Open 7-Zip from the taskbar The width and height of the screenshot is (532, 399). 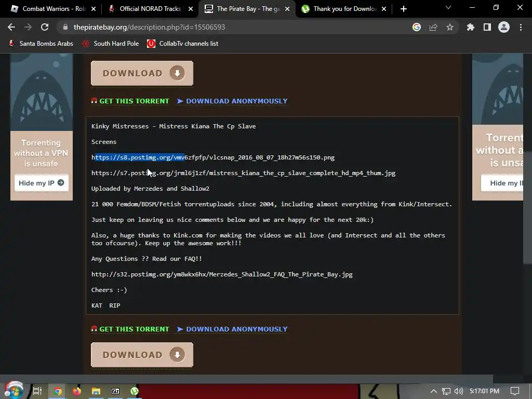115,391
